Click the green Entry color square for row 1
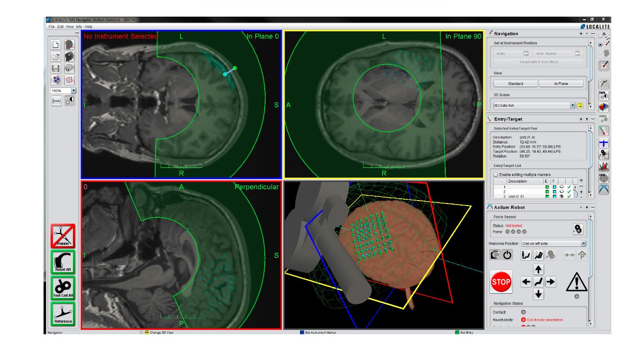The image size is (644, 345). click(548, 186)
